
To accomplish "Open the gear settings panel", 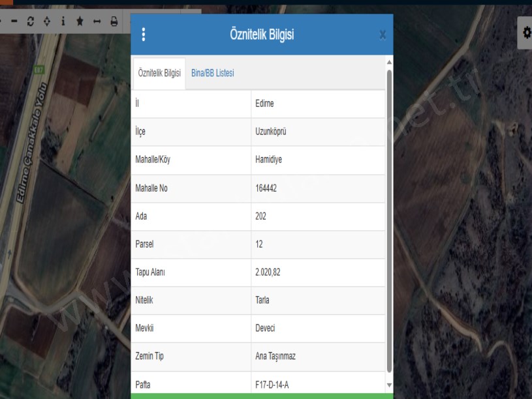I will (526, 31).
